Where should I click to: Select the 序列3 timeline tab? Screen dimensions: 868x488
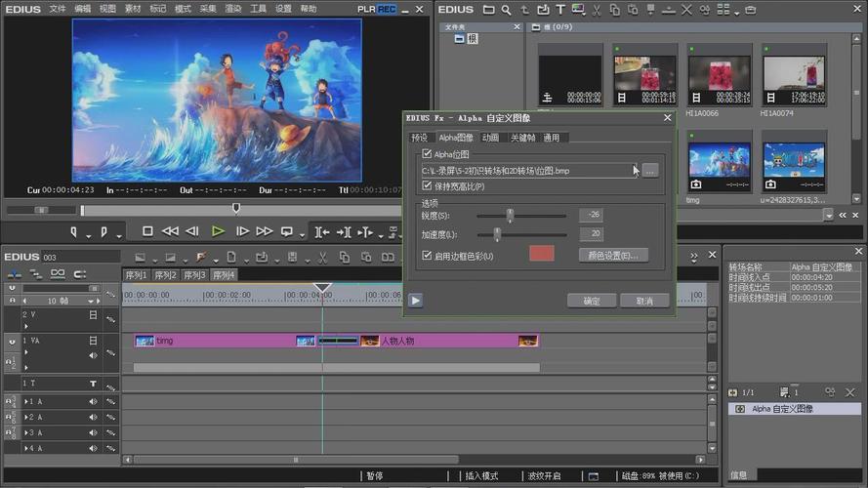[x=194, y=275]
